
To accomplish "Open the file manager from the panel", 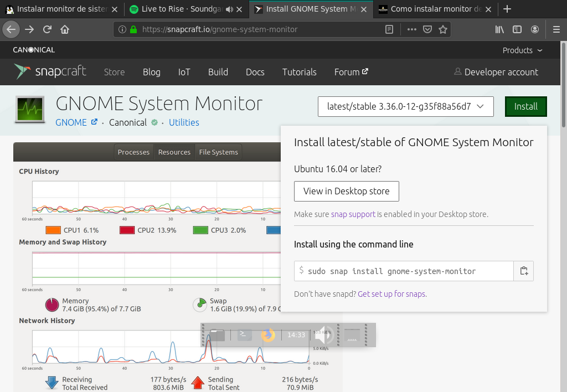I will tap(217, 335).
